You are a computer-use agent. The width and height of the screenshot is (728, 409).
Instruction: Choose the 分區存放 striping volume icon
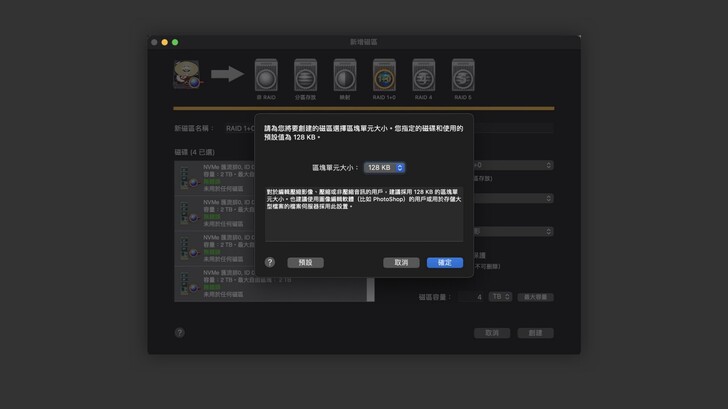click(306, 75)
